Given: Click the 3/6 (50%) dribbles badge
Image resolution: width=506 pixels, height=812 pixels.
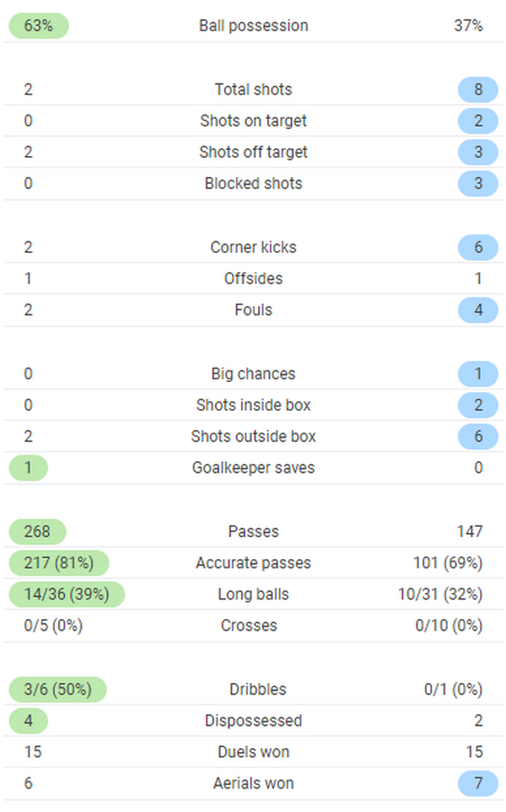Looking at the screenshot, I should tap(57, 689).
